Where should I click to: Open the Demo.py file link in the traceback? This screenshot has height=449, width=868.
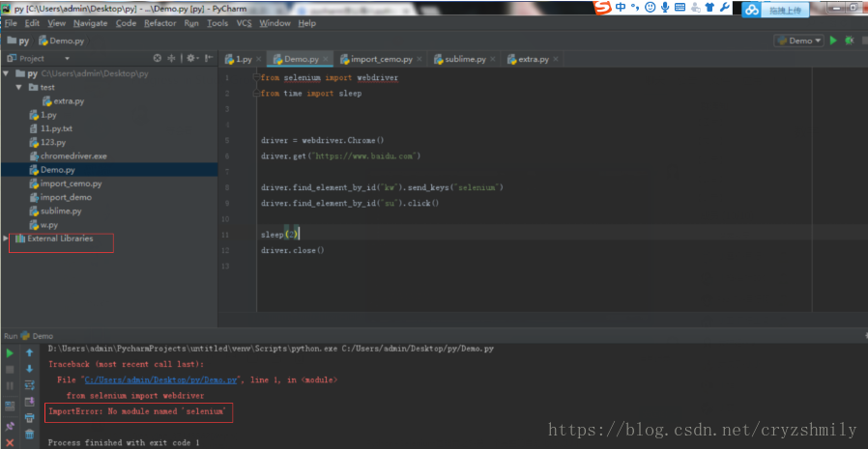pyautogui.click(x=160, y=379)
